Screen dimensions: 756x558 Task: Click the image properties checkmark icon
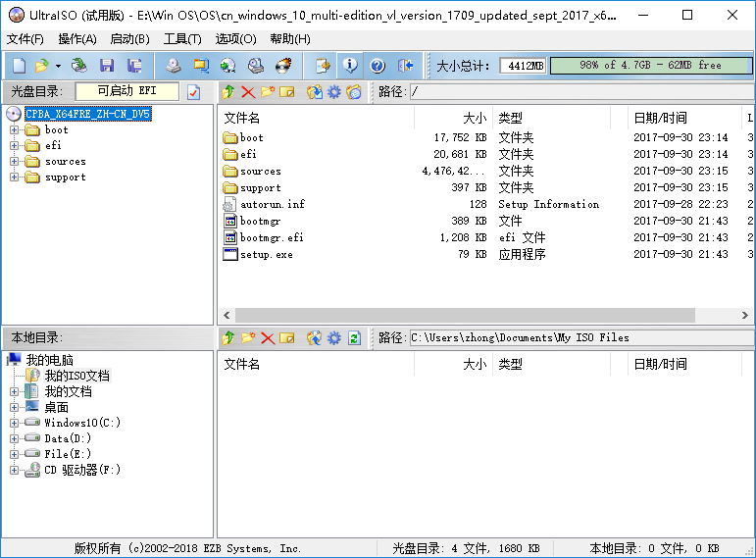tap(193, 91)
